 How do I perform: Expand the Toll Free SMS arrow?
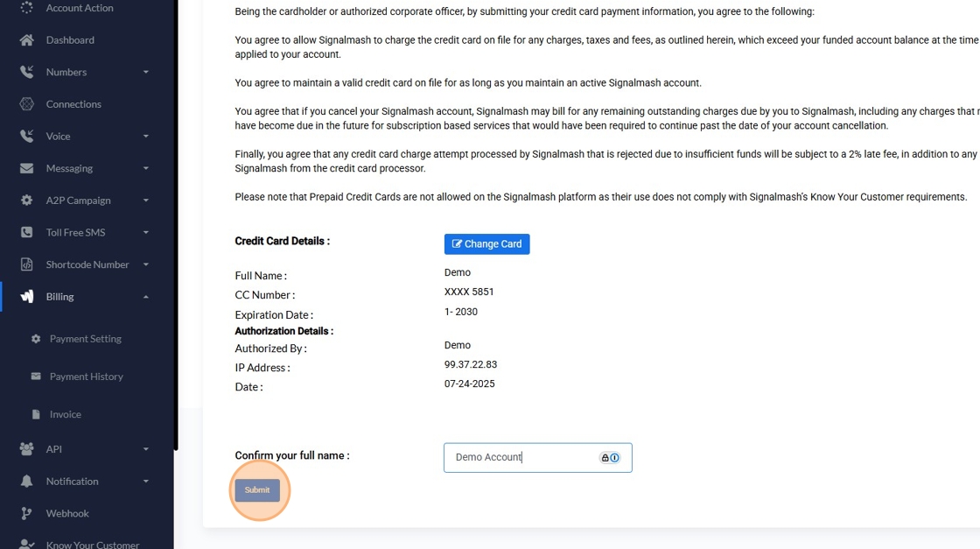pos(146,233)
